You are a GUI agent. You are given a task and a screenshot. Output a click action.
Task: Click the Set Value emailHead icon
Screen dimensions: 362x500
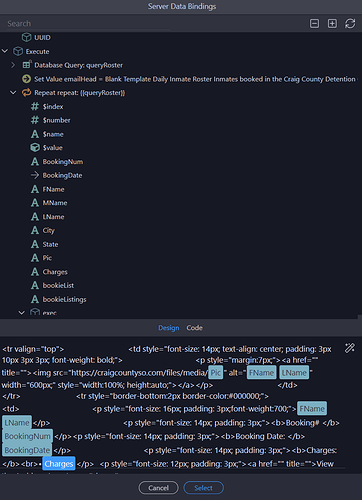pos(26,79)
